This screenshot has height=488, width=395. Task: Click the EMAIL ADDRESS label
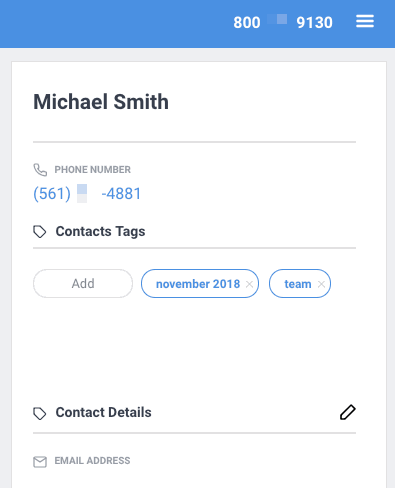click(92, 461)
